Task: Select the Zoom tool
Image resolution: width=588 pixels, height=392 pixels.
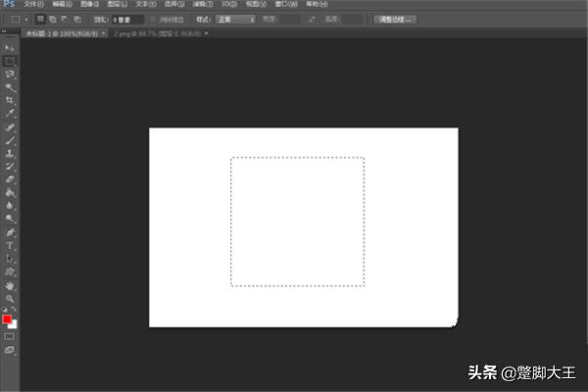Action: [10, 299]
